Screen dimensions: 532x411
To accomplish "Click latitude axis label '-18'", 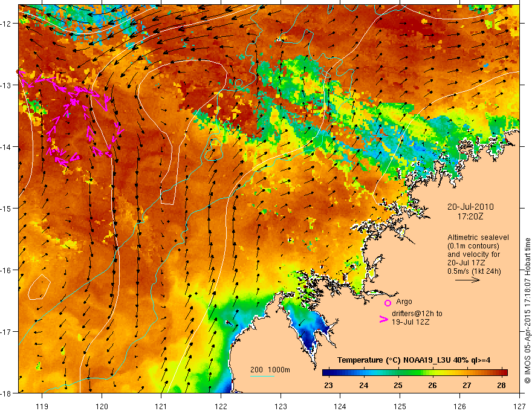I will pos(7,393).
